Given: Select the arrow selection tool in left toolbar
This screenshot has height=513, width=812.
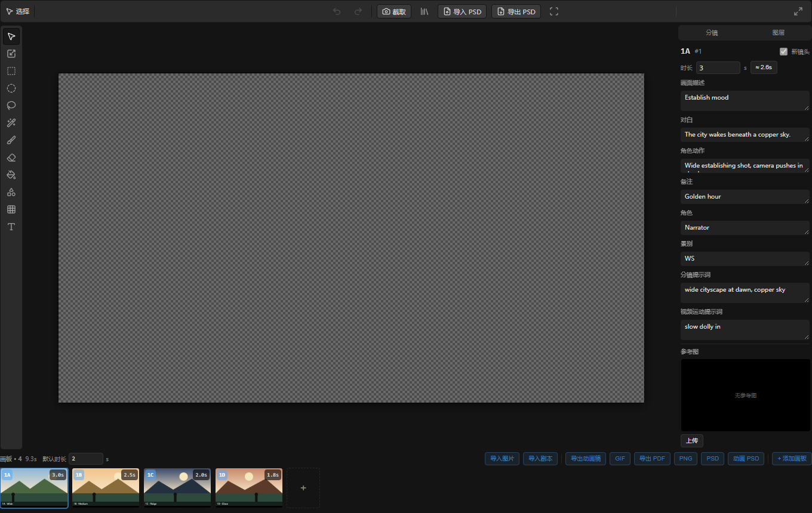Looking at the screenshot, I should pos(11,36).
